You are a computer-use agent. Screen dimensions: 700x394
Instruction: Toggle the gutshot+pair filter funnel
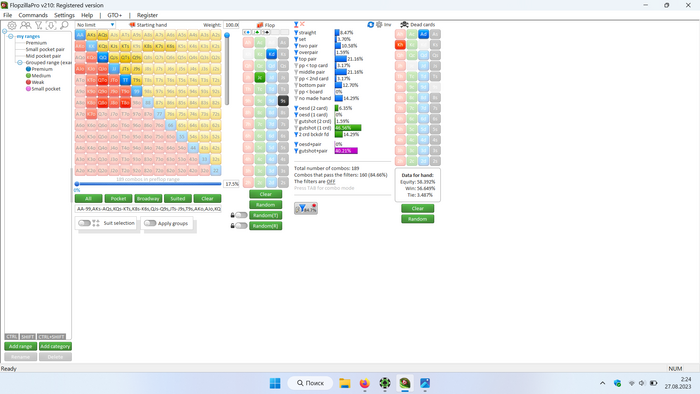(296, 151)
